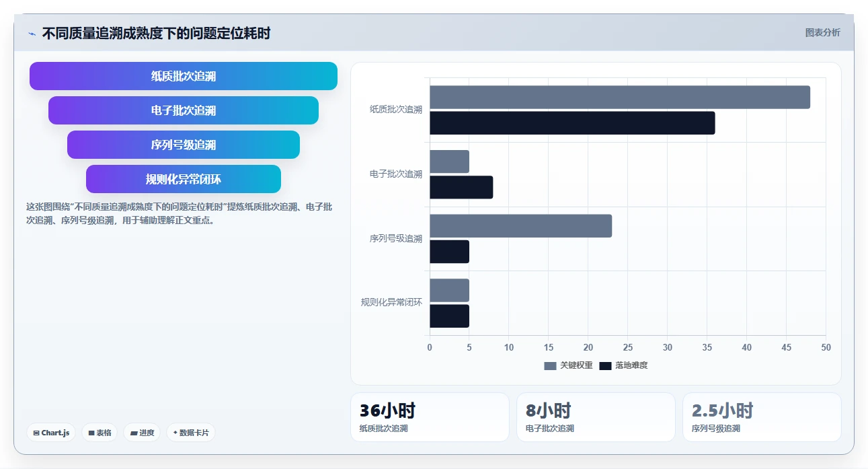The image size is (868, 469).
Task: Click the 8小时 data card
Action: pyautogui.click(x=596, y=417)
